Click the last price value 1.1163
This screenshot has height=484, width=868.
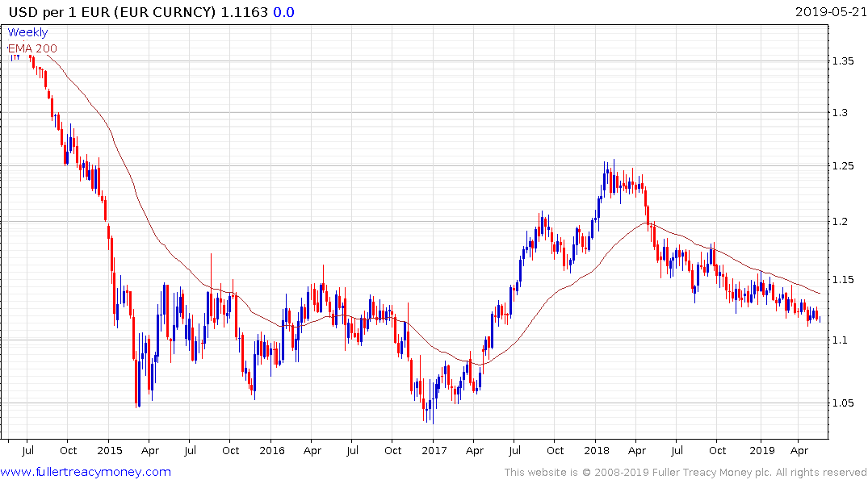pos(244,11)
